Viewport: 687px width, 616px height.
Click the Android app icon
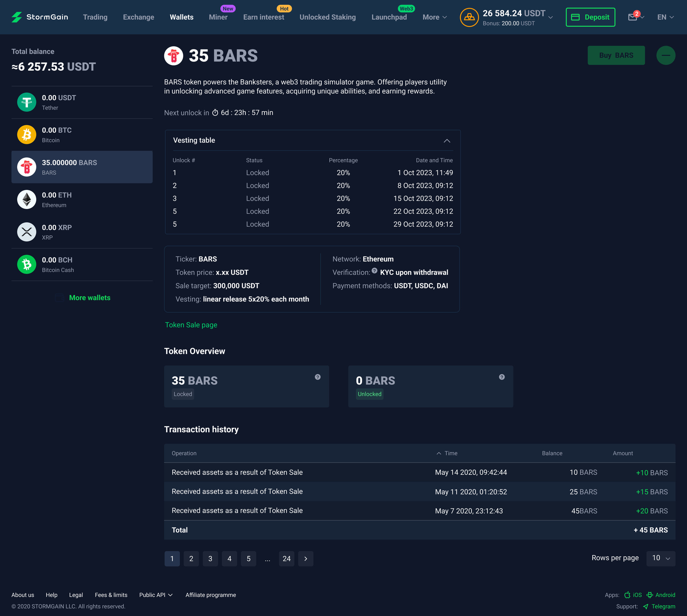650,595
